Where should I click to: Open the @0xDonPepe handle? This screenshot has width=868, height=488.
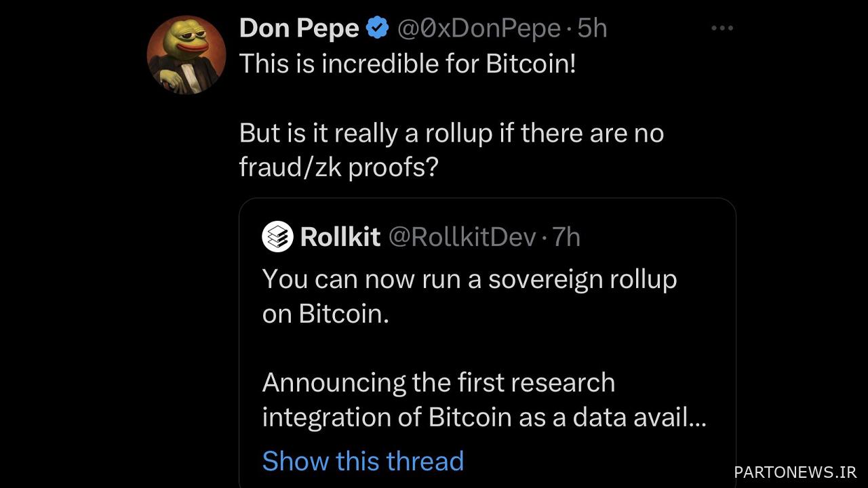[x=479, y=28]
